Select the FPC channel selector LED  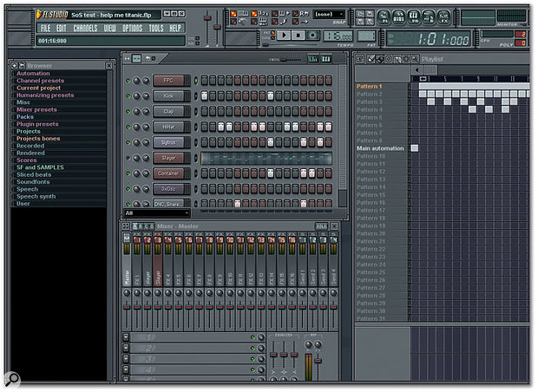196,81
